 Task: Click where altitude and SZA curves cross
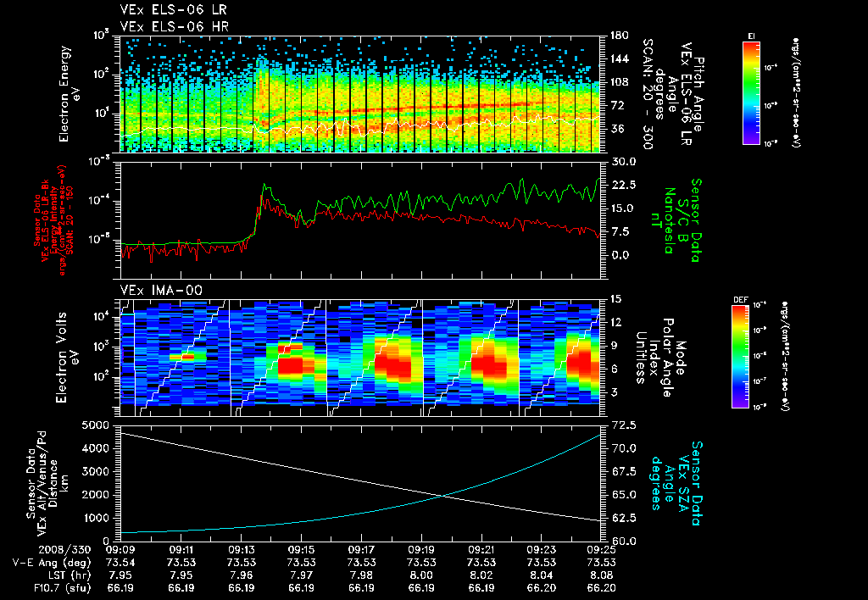(x=443, y=496)
